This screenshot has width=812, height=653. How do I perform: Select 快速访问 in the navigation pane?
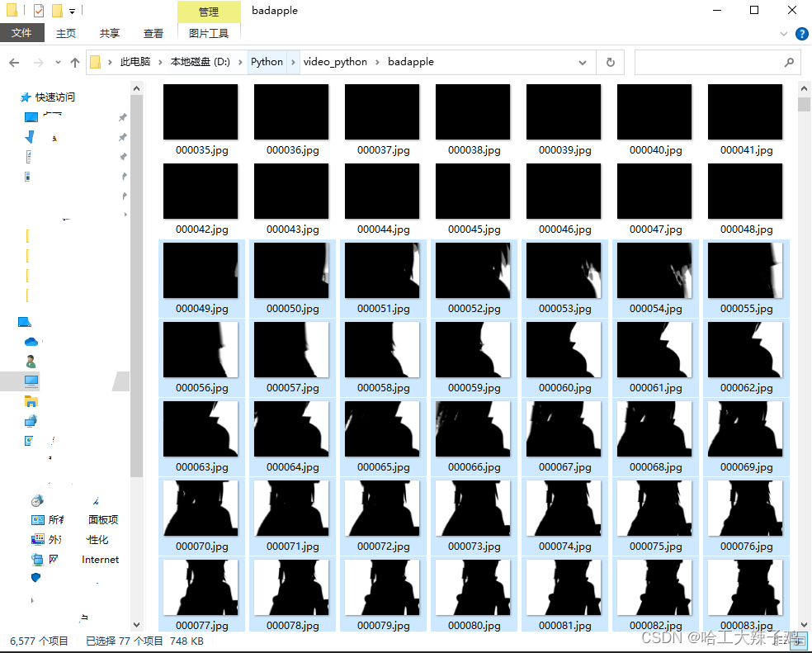click(55, 97)
